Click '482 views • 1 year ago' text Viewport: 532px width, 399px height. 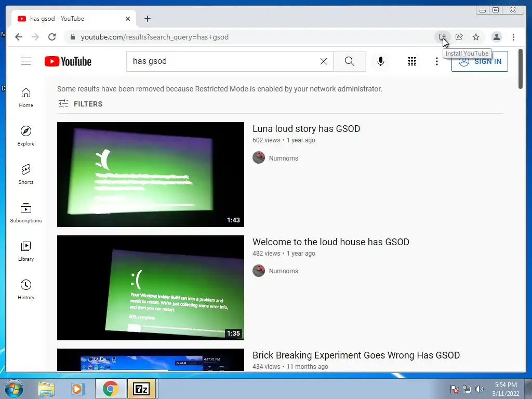[284, 254]
